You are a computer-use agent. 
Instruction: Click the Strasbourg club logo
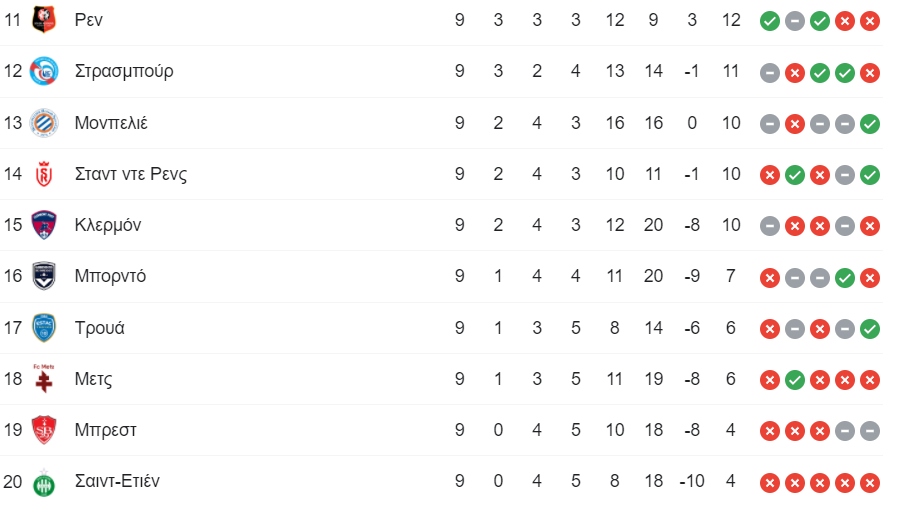(44, 71)
